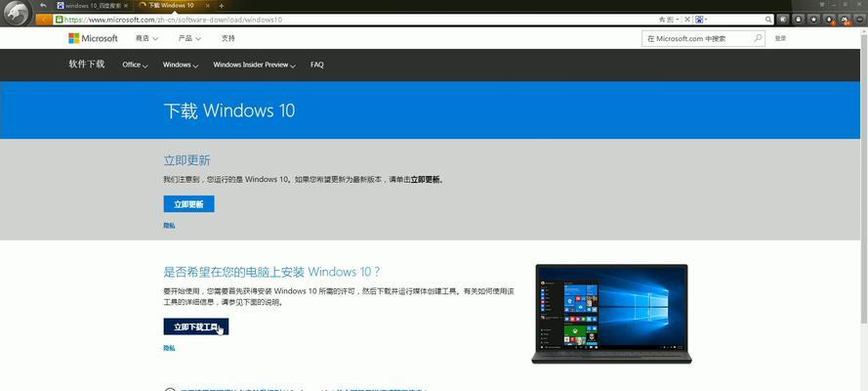Screen dimensions: 868x391
Task: Click the K toolbar extension icon
Action: (783, 20)
